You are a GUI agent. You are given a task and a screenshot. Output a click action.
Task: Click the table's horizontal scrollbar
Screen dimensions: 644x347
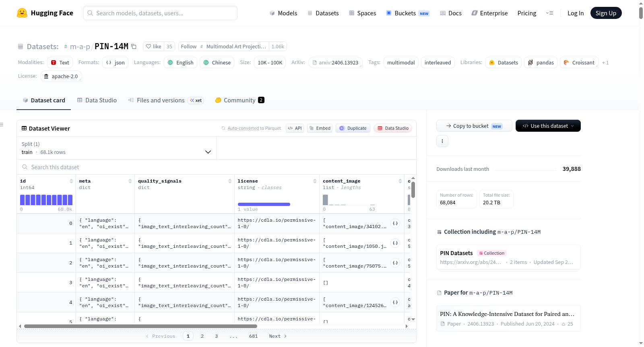140,326
